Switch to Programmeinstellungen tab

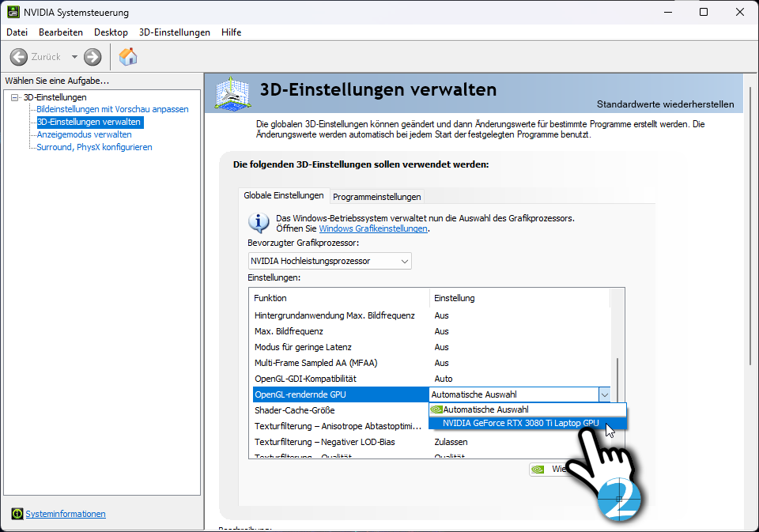tap(376, 197)
